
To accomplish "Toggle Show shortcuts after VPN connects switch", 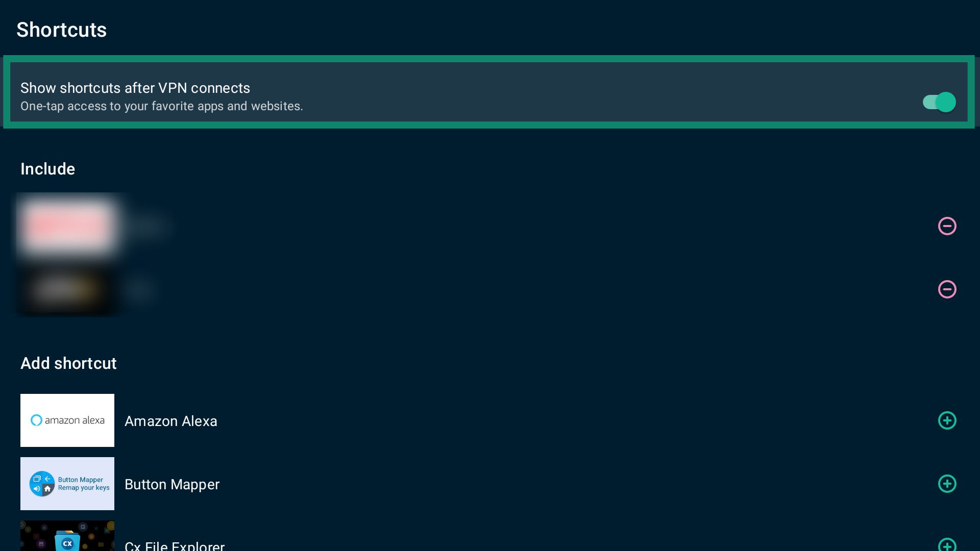I will tap(939, 102).
